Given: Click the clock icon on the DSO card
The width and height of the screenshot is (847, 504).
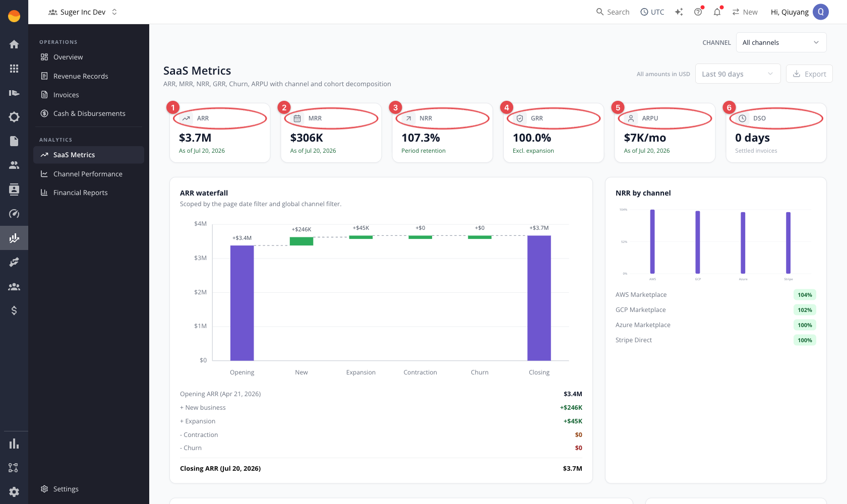Looking at the screenshot, I should pos(742,118).
